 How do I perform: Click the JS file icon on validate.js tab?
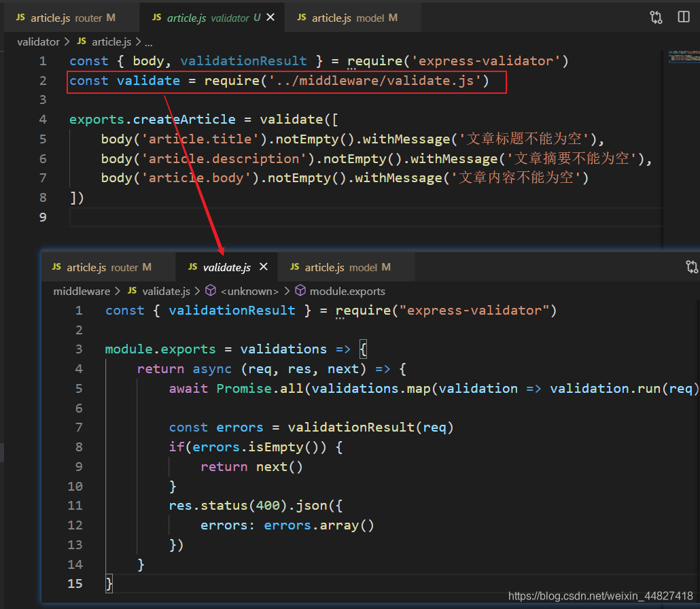pyautogui.click(x=193, y=267)
